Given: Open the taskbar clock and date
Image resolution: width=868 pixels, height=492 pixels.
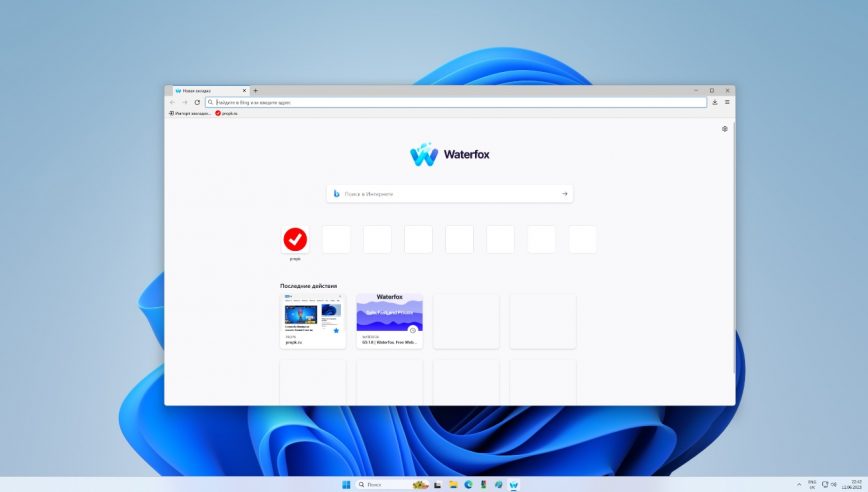Looking at the screenshot, I should (x=852, y=485).
